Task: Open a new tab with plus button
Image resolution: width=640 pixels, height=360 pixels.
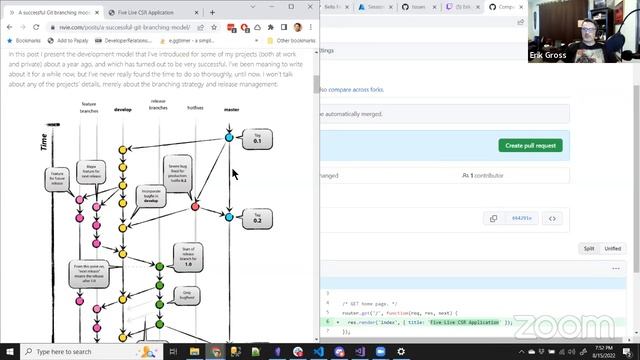Action: tap(212, 13)
